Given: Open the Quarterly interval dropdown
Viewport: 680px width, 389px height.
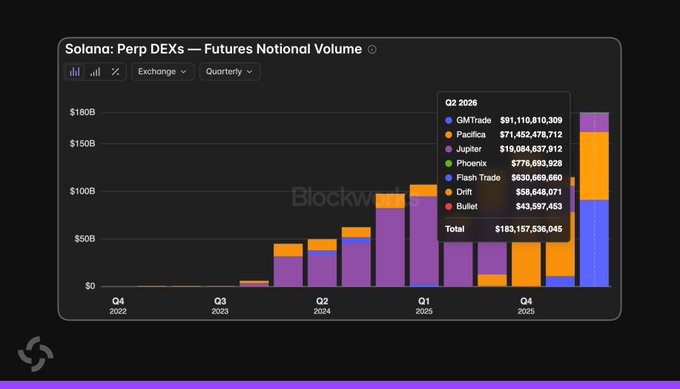Looking at the screenshot, I should coord(229,72).
